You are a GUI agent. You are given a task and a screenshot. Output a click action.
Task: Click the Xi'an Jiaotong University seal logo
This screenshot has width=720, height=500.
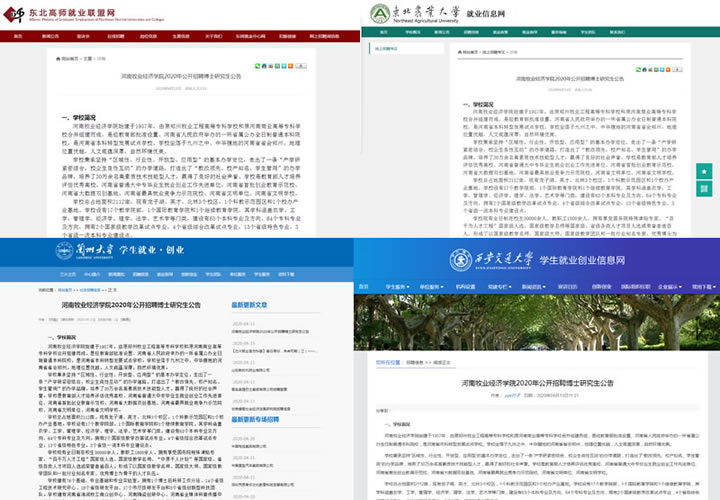point(461,260)
